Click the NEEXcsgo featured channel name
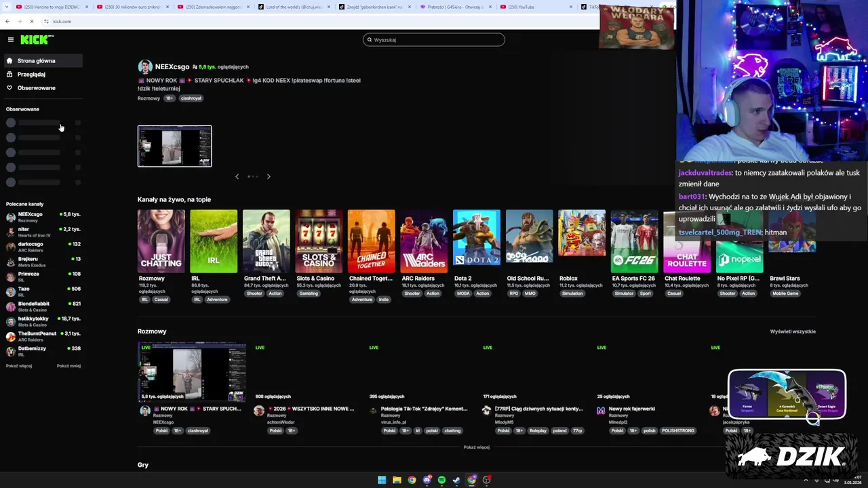The height and width of the screenshot is (488, 868). click(172, 66)
